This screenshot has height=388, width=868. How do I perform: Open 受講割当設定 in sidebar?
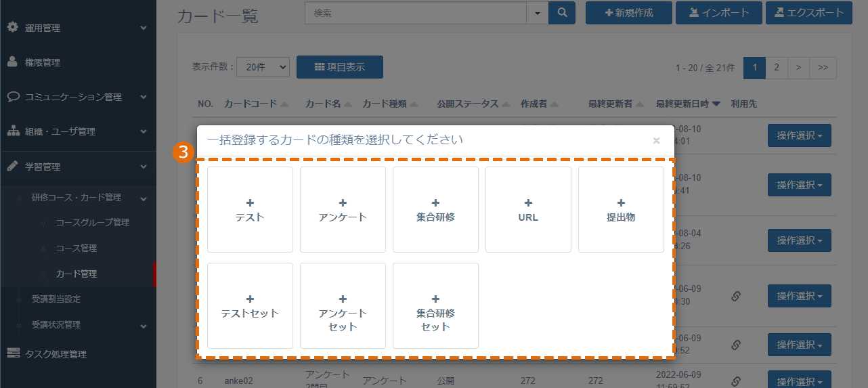[56, 299]
